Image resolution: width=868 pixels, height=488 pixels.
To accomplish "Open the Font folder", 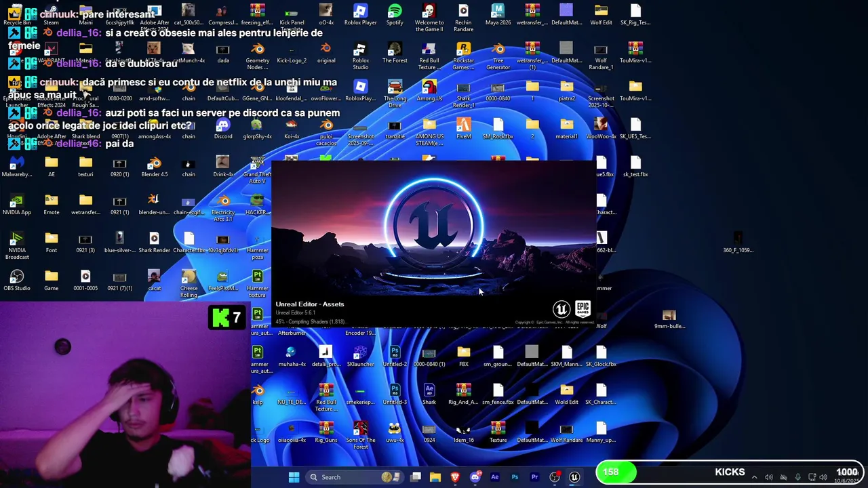I will (52, 243).
